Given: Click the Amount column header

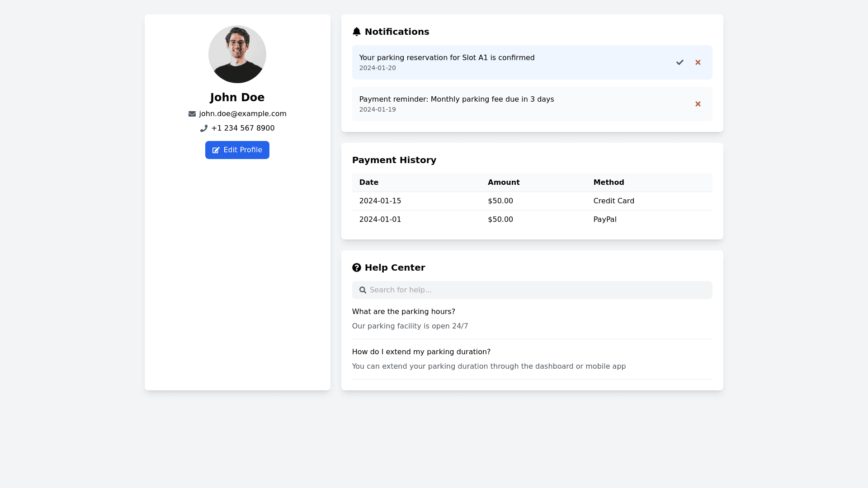Looking at the screenshot, I should click(x=503, y=183).
